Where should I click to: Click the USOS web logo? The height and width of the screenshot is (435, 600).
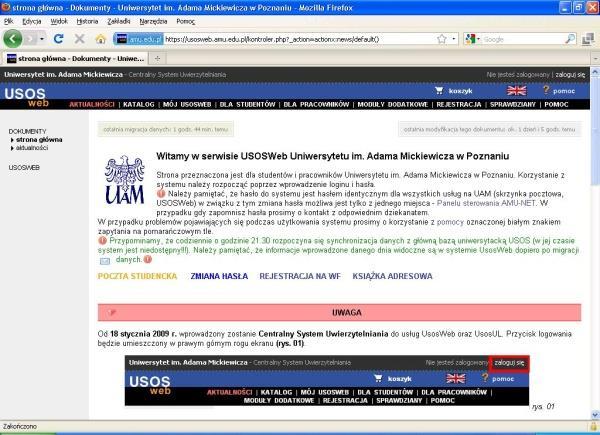coord(26,97)
